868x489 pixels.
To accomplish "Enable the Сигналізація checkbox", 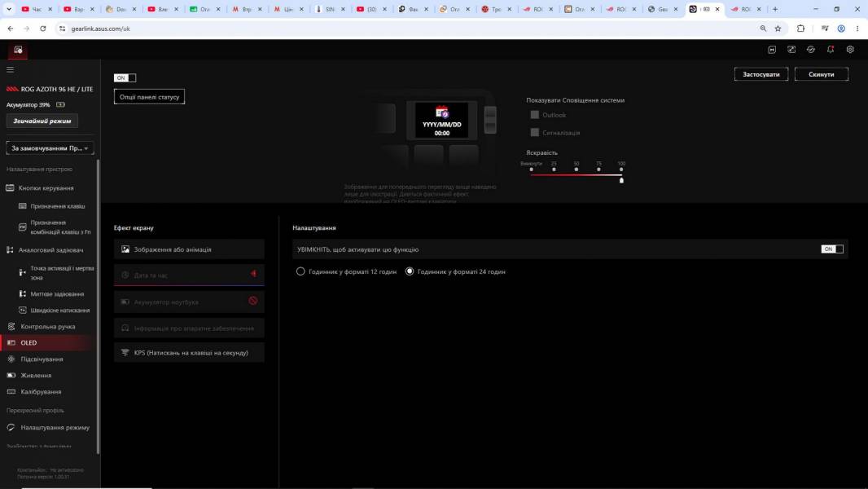I will pyautogui.click(x=534, y=132).
